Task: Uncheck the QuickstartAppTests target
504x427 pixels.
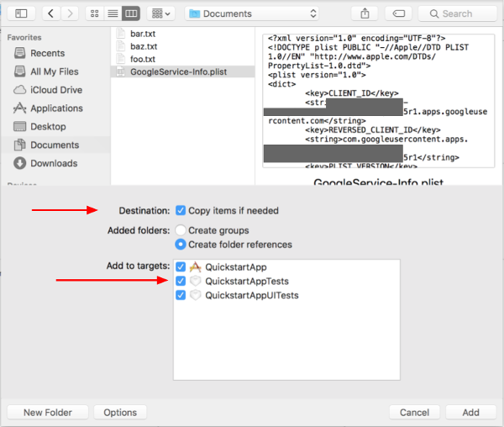Action: tap(181, 281)
